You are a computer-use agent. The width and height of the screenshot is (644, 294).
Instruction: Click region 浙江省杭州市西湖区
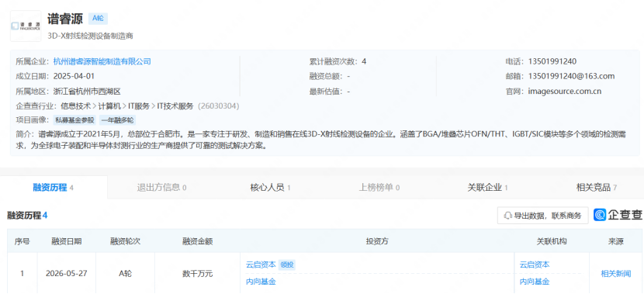pyautogui.click(x=87, y=92)
